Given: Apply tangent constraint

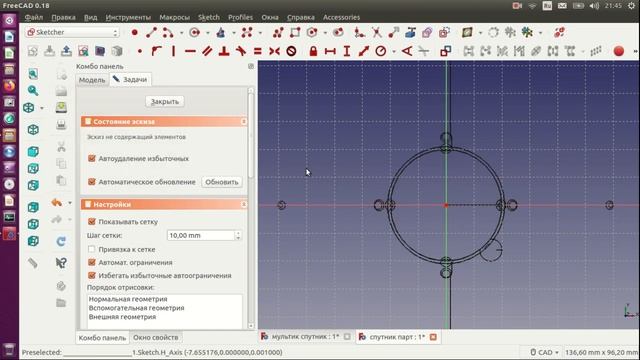Looking at the screenshot, I should [241, 51].
